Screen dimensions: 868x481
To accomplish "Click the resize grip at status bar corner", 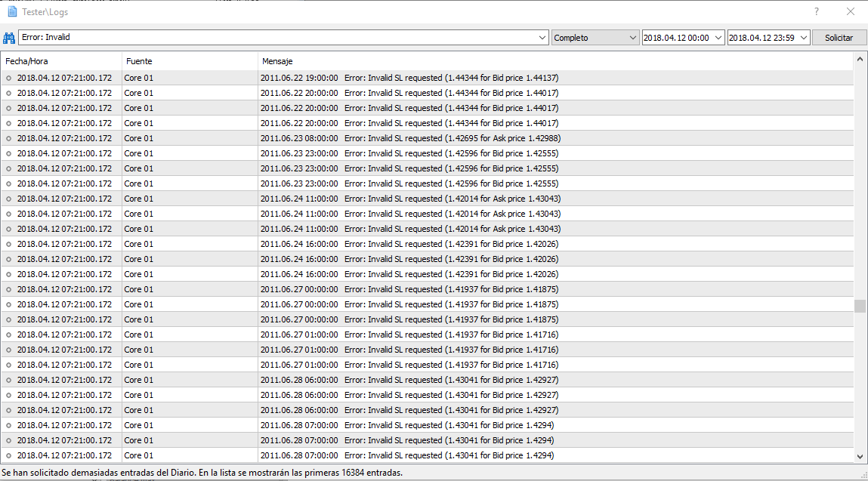I will point(863,476).
